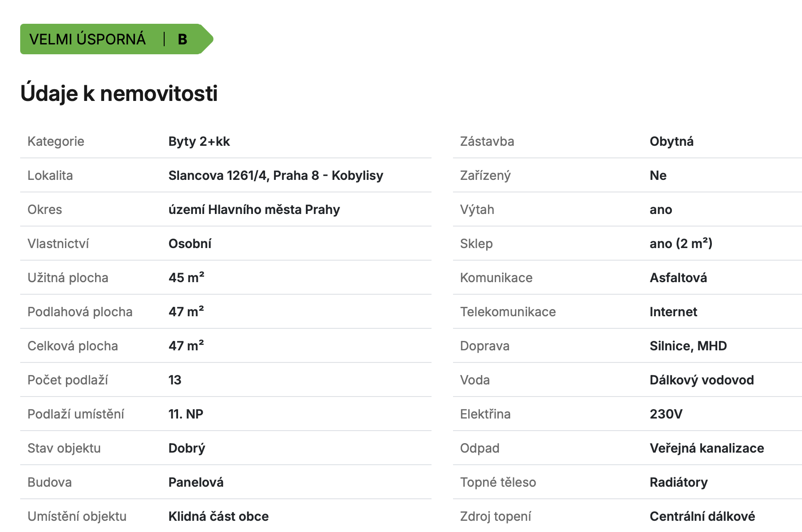
Task: Click the 11. NP floor value
Action: (x=186, y=414)
